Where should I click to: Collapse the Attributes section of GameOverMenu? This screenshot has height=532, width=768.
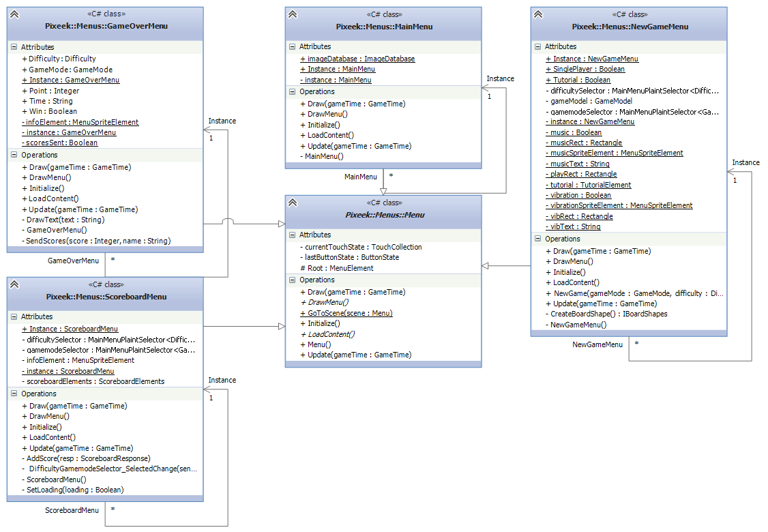tap(14, 48)
